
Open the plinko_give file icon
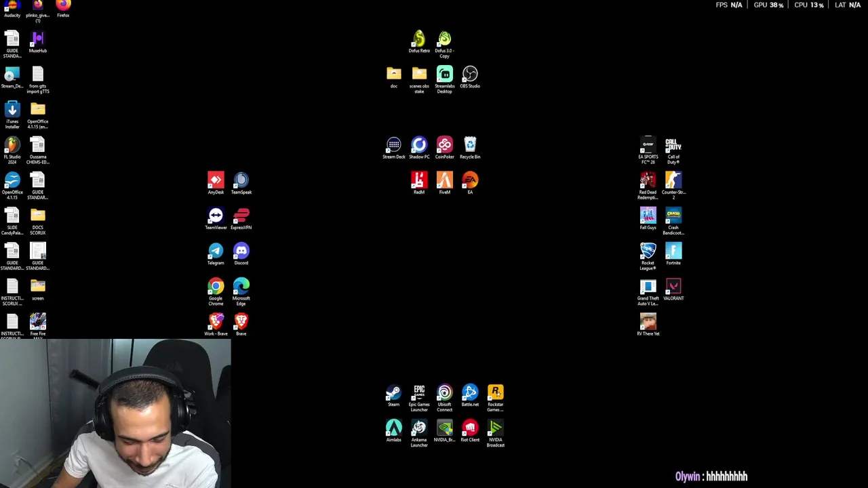pyautogui.click(x=38, y=10)
